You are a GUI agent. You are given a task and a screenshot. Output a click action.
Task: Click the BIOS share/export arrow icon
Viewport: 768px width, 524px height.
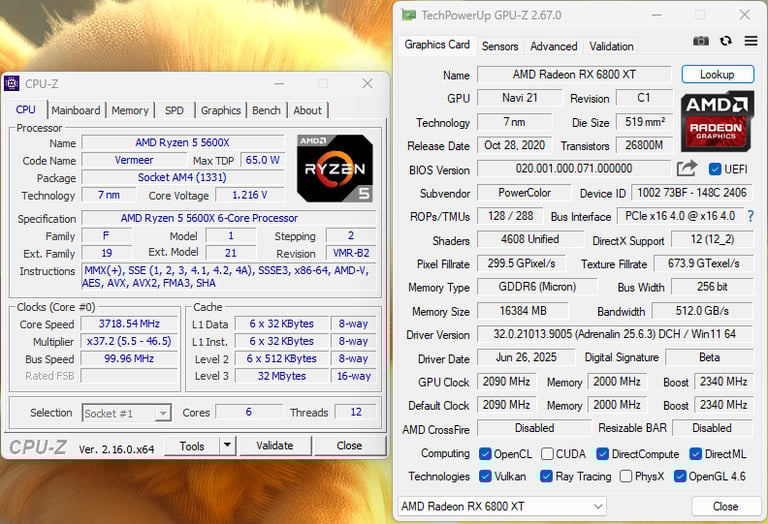[x=687, y=168]
